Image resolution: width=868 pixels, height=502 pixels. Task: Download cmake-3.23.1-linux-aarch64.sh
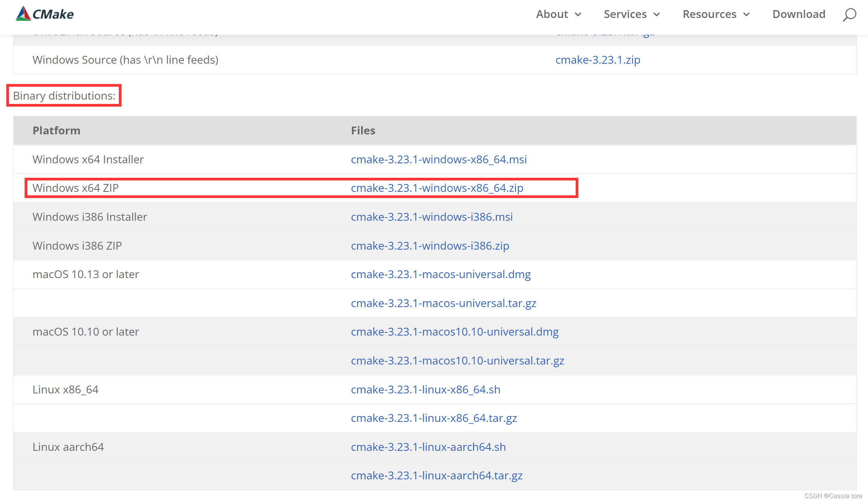(428, 447)
